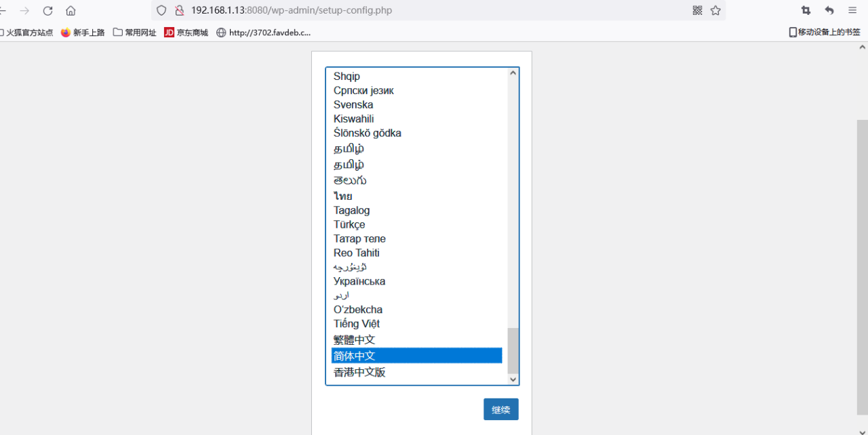Image resolution: width=868 pixels, height=435 pixels.
Task: Open the QR code icon in address bar
Action: (x=697, y=10)
